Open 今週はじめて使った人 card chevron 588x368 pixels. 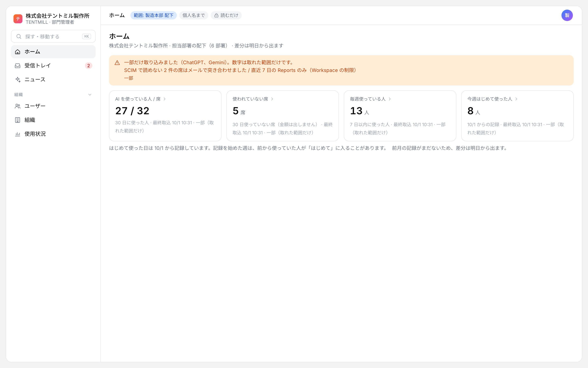[516, 99]
